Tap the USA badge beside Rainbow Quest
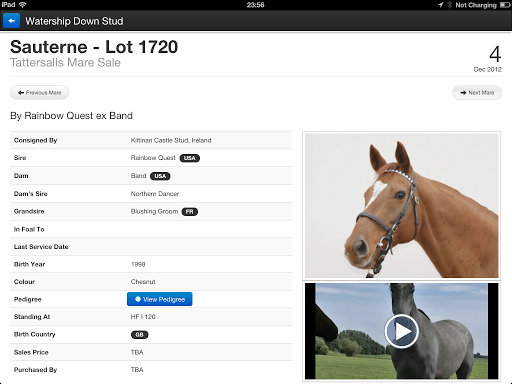This screenshot has width=512, height=384. (x=190, y=158)
